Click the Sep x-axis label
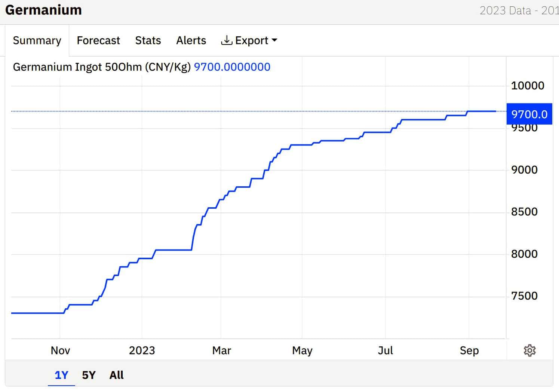Viewport: 559px width, 392px height. (469, 350)
